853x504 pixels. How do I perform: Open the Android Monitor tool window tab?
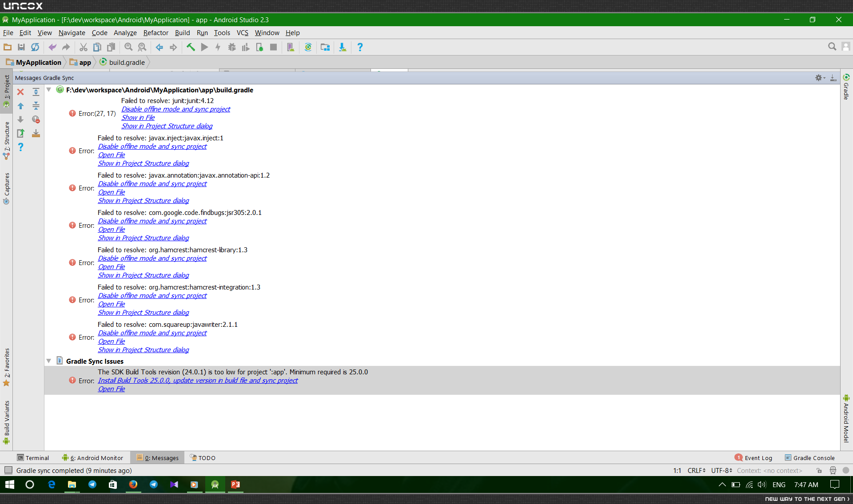click(92, 458)
